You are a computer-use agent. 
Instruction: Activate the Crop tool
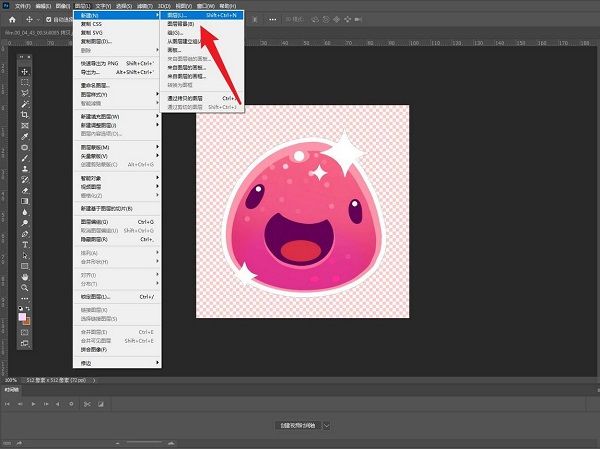[24, 116]
